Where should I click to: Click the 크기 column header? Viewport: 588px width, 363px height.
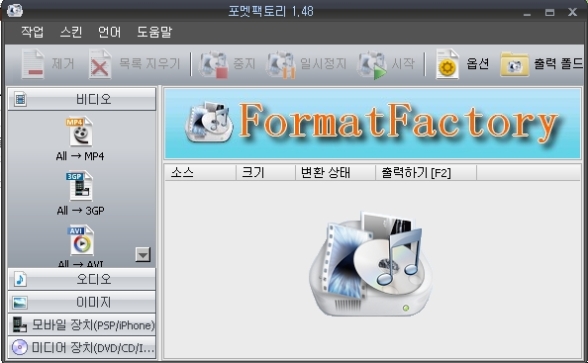(266, 172)
